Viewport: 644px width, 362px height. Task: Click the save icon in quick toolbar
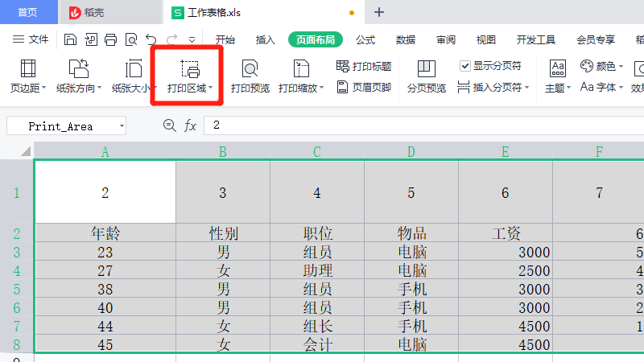(x=71, y=39)
